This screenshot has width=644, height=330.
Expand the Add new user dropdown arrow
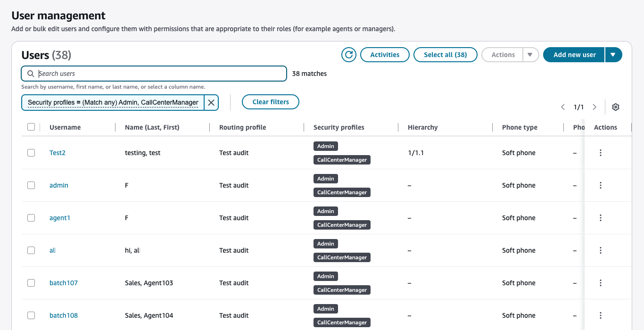[x=613, y=55]
